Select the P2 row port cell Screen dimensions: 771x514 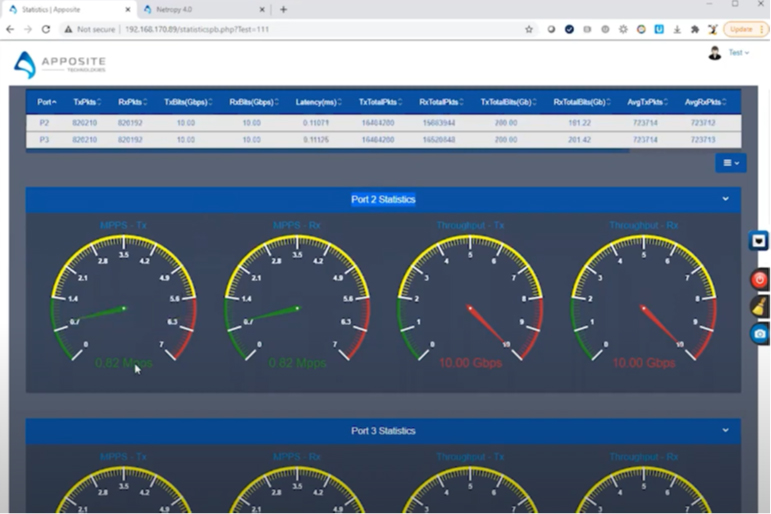coord(44,122)
